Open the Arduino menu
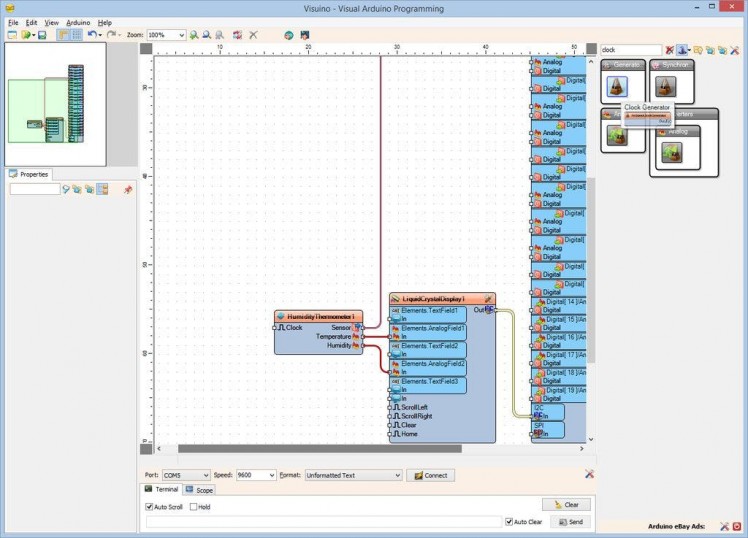Viewport: 748px width, 538px height. pyautogui.click(x=78, y=22)
